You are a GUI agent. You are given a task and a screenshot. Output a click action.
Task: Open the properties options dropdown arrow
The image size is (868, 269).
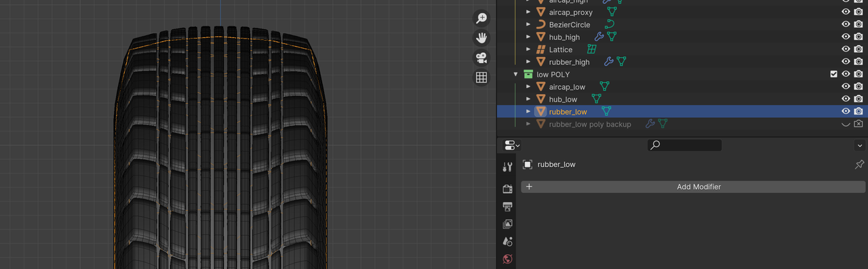860,145
